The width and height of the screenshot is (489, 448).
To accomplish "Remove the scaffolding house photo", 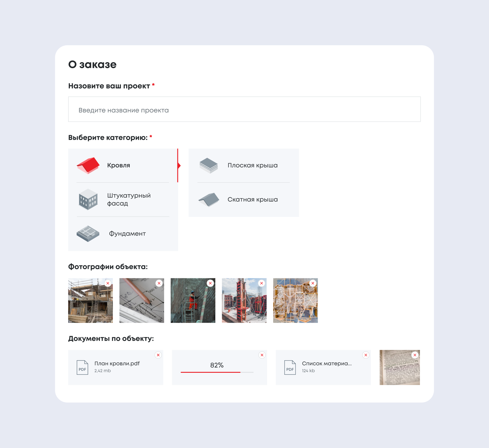I will [108, 283].
